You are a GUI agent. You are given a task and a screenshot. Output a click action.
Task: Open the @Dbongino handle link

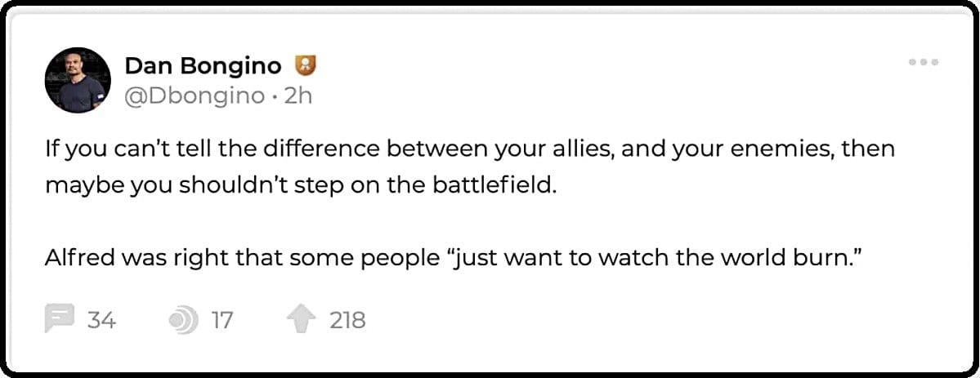pyautogui.click(x=195, y=96)
